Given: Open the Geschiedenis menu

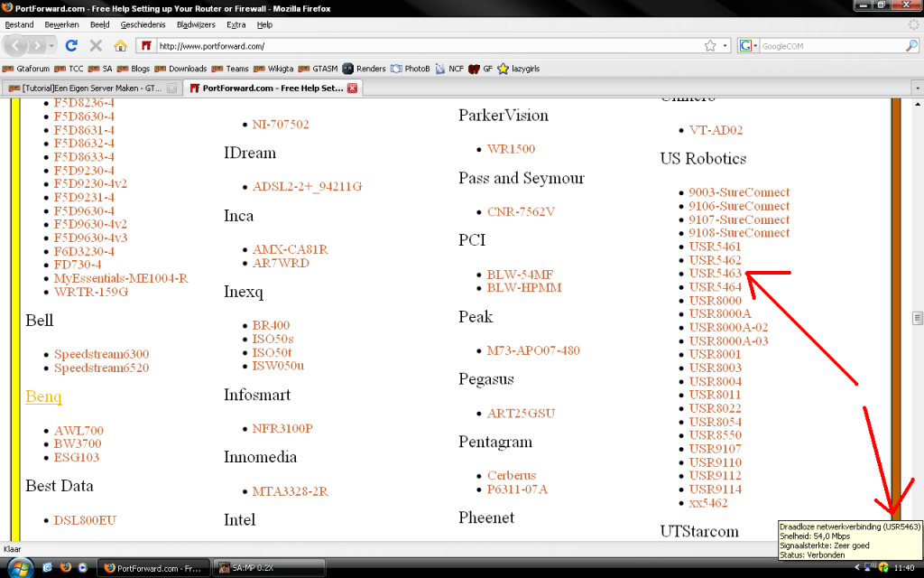Looking at the screenshot, I should pyautogui.click(x=143, y=24).
